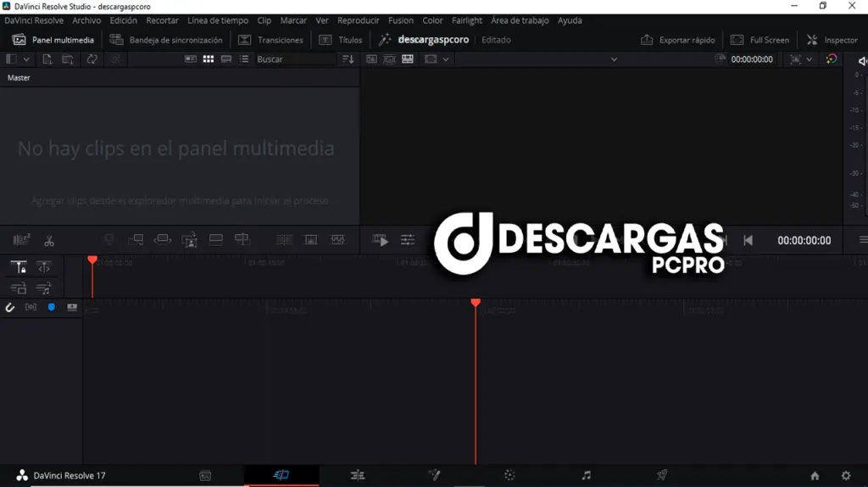Expand the bin list panel dropdown arrow

(26, 59)
